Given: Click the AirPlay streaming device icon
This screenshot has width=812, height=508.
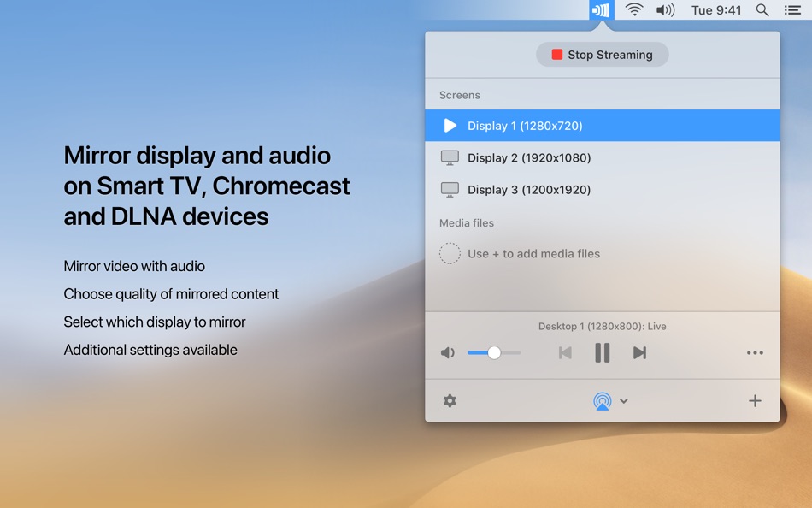Looking at the screenshot, I should point(602,400).
